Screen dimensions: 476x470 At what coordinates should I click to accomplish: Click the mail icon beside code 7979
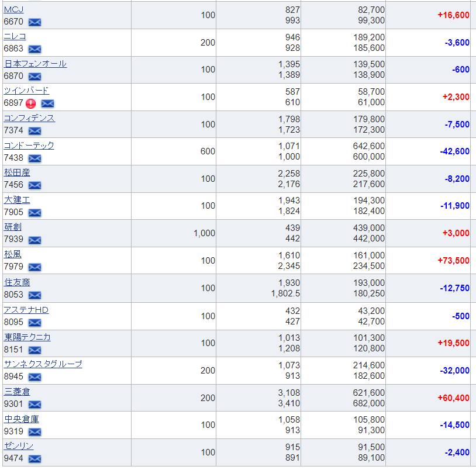point(35,267)
